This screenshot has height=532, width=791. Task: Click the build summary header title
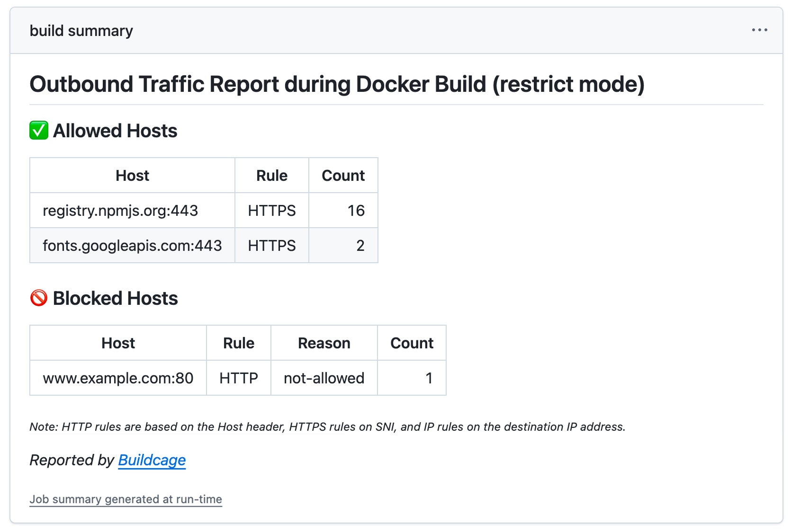coord(81,31)
